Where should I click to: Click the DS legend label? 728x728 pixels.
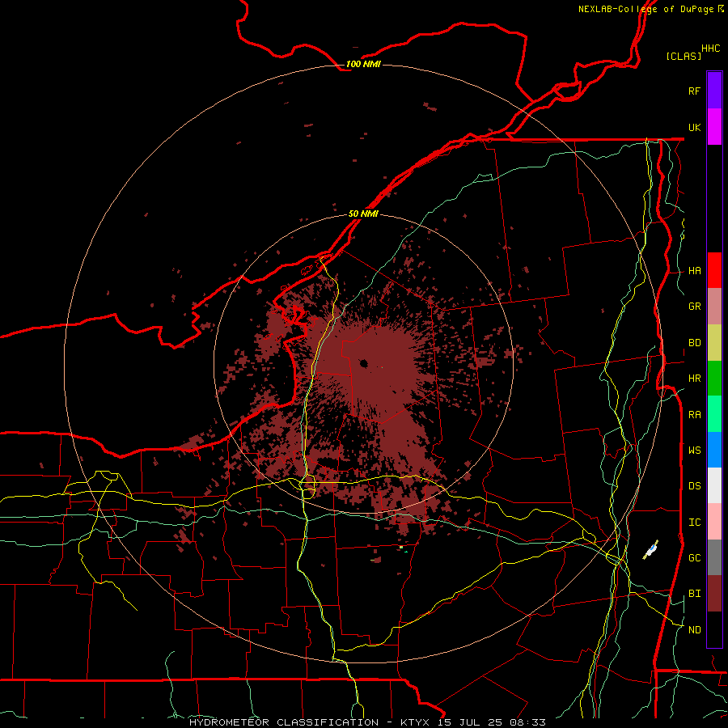point(694,486)
